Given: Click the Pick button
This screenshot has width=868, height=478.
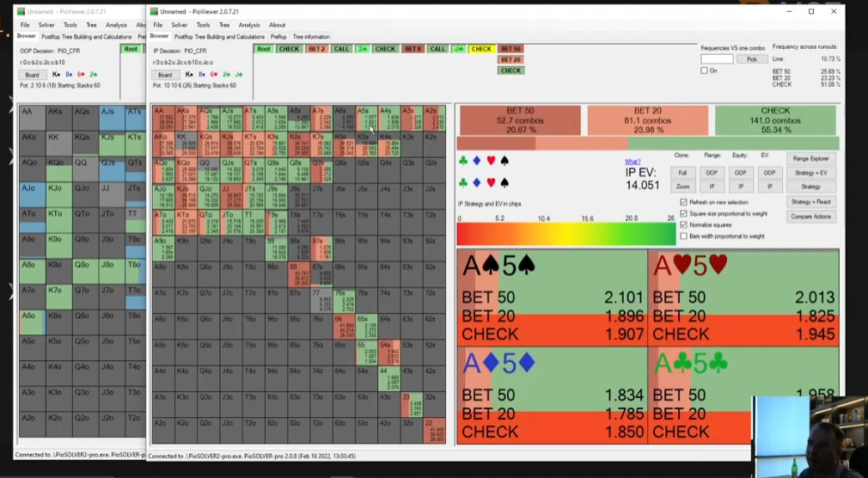Looking at the screenshot, I should 751,59.
